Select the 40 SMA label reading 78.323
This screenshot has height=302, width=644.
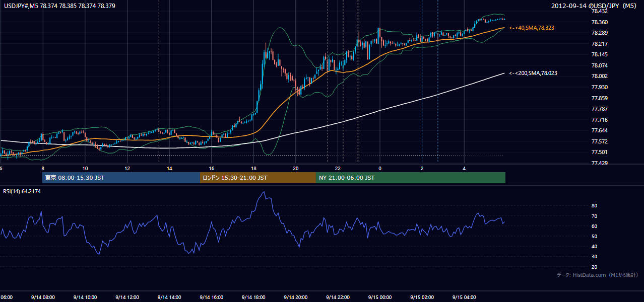(532, 28)
